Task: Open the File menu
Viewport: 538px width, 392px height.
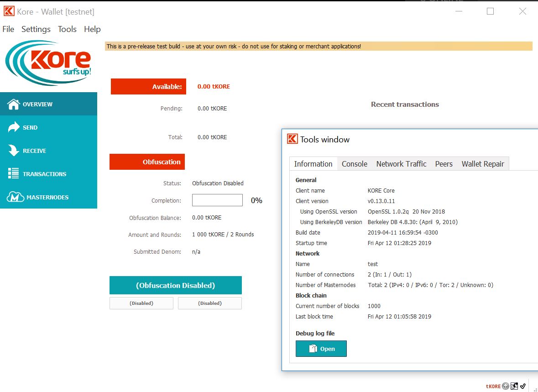Action: coord(8,29)
